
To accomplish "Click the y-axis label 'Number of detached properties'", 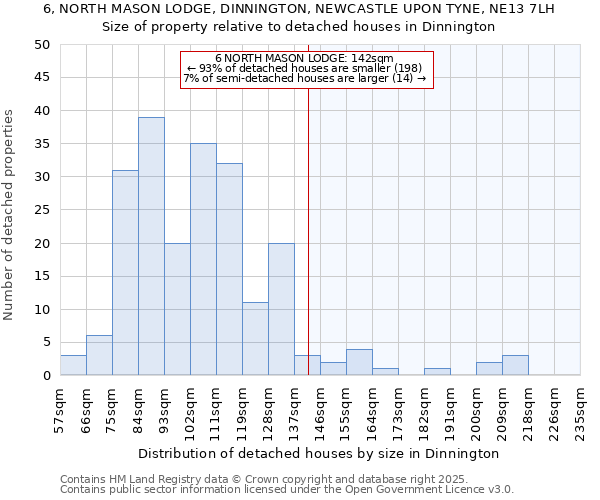I will [x=8, y=215].
